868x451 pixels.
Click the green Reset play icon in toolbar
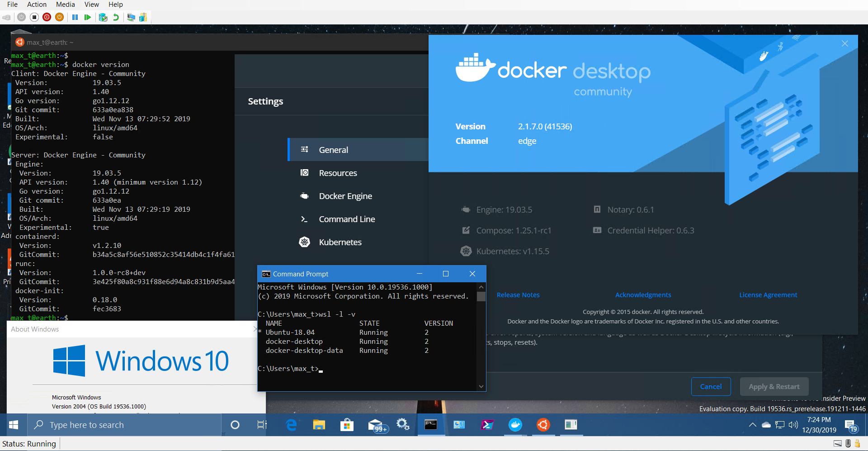(88, 17)
